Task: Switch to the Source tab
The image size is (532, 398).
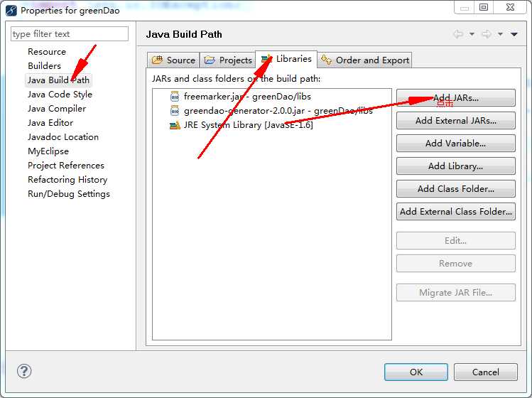Action: 174,60
